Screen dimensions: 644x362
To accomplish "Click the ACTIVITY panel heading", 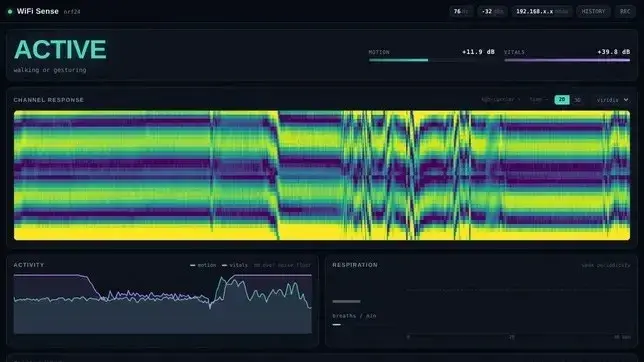I will point(29,265).
